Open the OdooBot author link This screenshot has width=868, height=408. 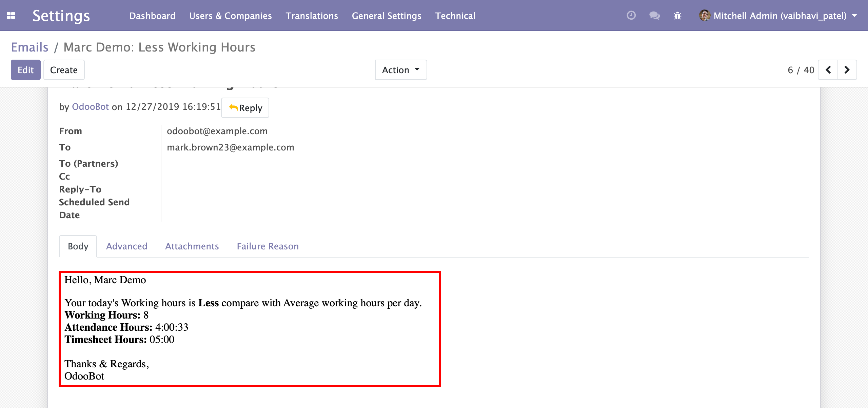point(90,107)
